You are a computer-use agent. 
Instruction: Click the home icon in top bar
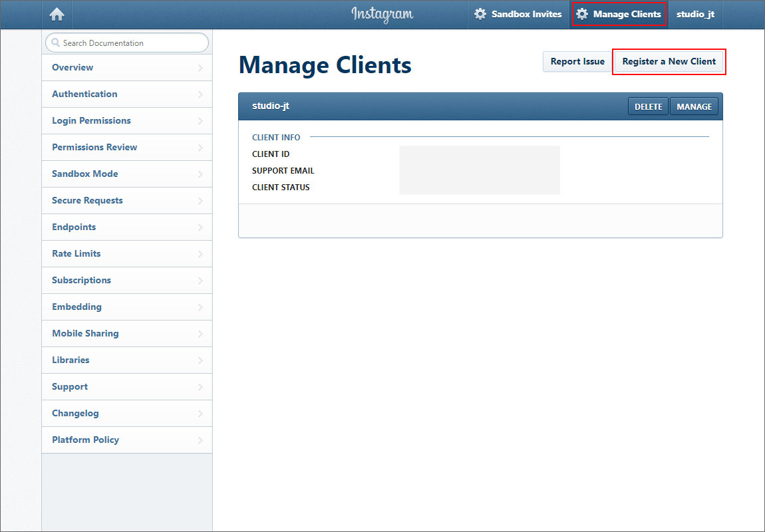pyautogui.click(x=57, y=15)
